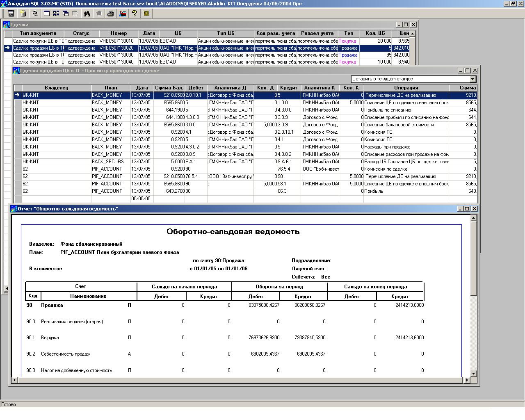Click account row 90.2 Себестоимость продаж
Viewport: 525px width, 420px height.
tap(225, 354)
